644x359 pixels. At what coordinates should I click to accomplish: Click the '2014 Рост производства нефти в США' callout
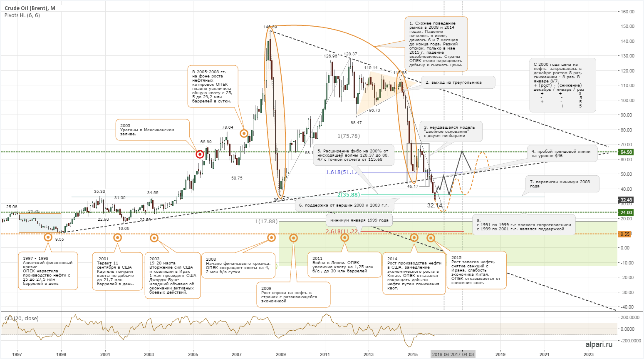coord(414,273)
